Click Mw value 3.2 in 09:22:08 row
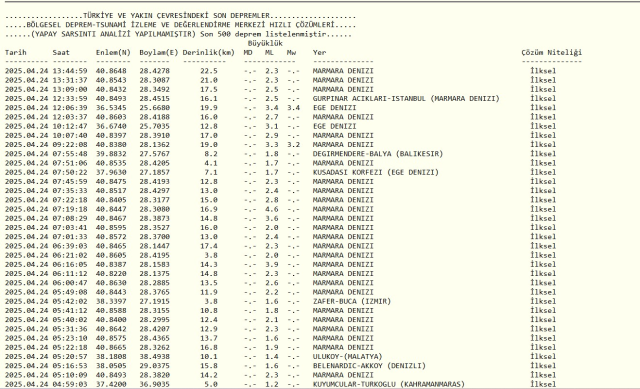The width and height of the screenshot is (640, 389). point(293,144)
